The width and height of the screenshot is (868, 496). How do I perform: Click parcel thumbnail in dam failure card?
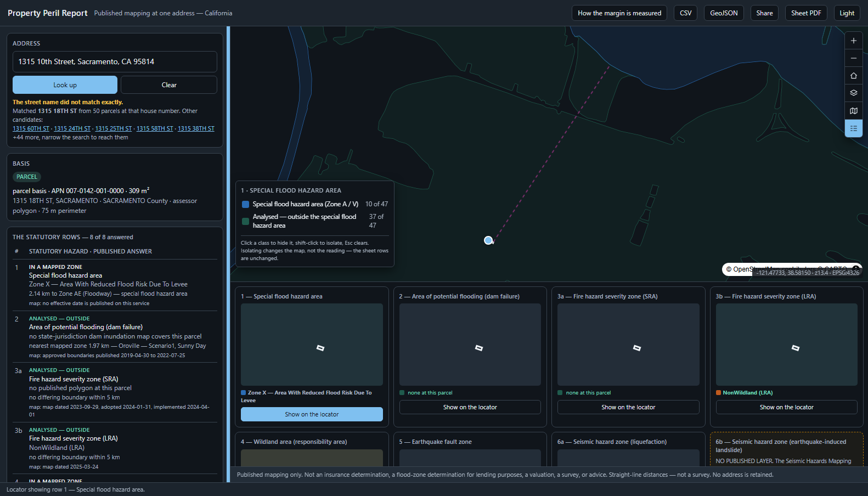(x=470, y=345)
